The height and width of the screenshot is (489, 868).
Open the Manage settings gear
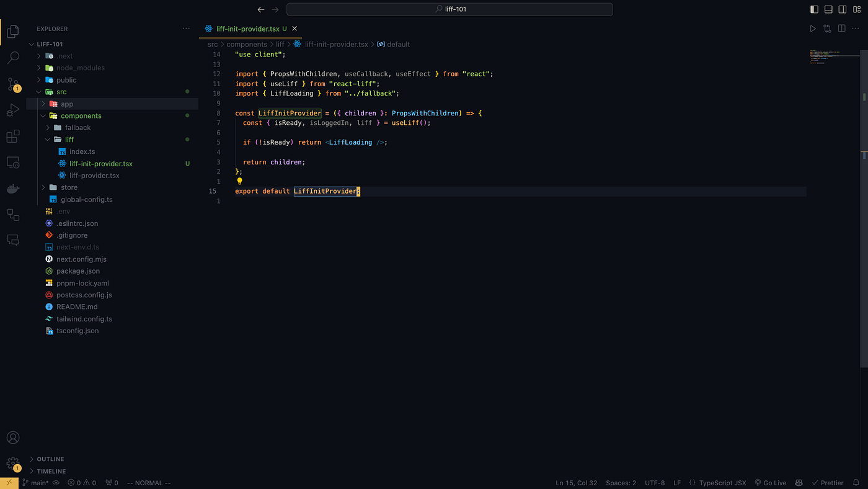click(12, 464)
